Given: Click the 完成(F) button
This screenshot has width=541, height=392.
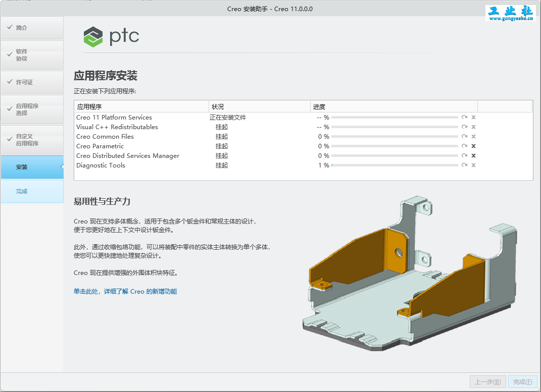Looking at the screenshot, I should 522,382.
